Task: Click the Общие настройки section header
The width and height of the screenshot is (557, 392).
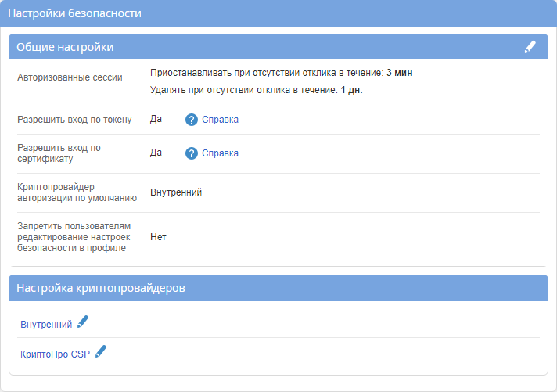Action: point(65,47)
